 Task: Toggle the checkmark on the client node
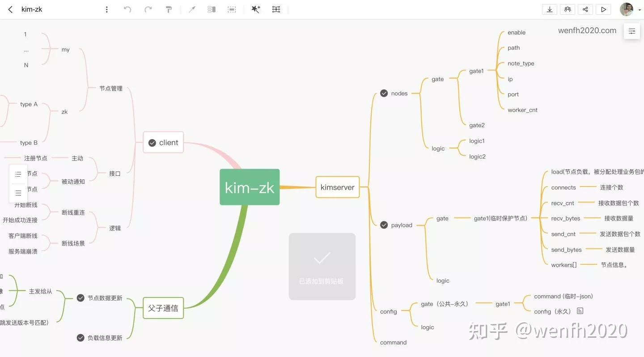152,143
